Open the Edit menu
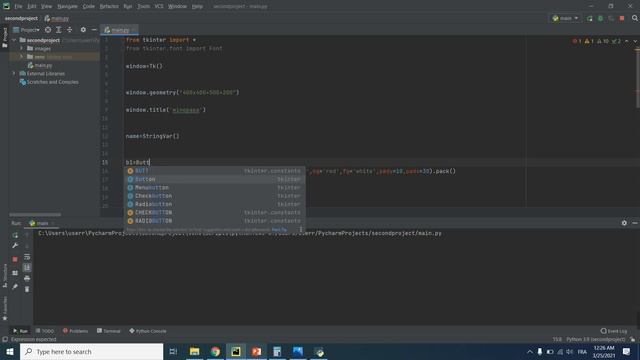Screen dimensions: 640x360 pyautogui.click(x=32, y=6)
